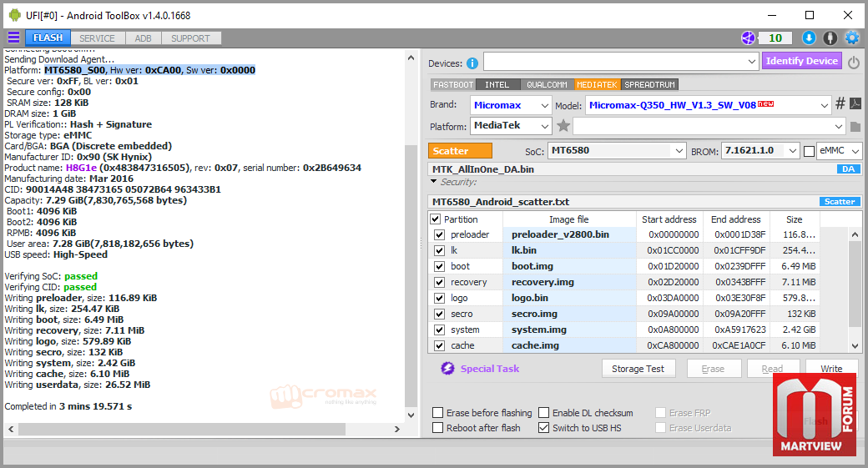868x468 pixels.
Task: Click the power icon beside Identify Device
Action: [854, 63]
